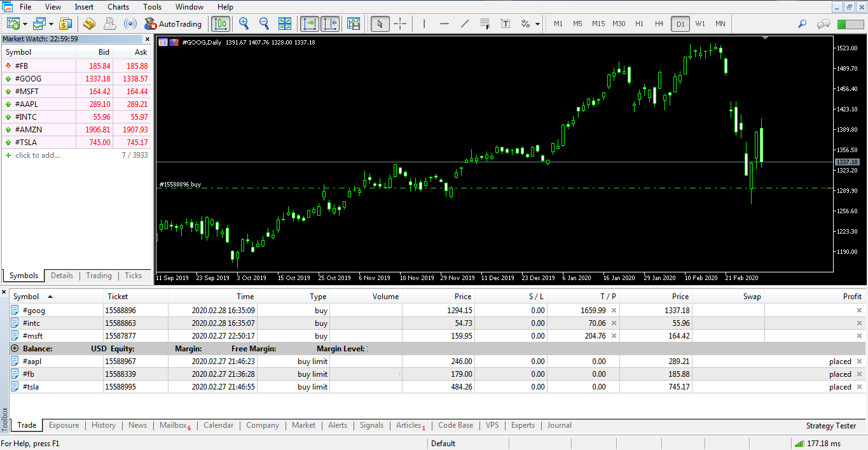Viewport: 868px width, 450px height.
Task: Toggle the Market Watch coins icon
Action: (x=65, y=24)
